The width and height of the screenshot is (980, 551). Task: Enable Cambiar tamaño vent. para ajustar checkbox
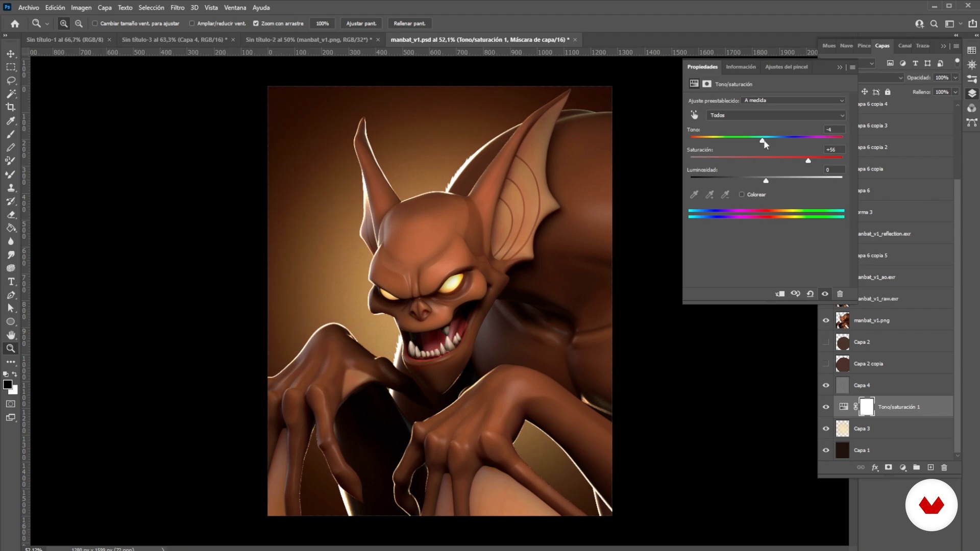point(95,23)
